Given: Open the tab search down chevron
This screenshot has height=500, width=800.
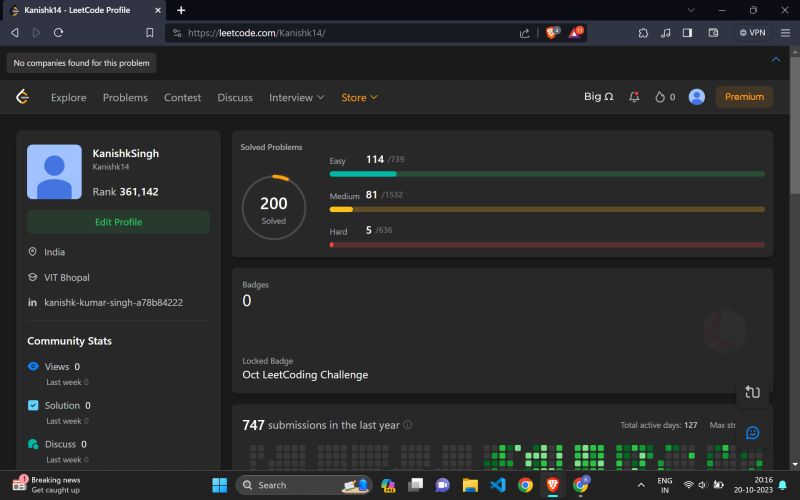Looking at the screenshot, I should [x=691, y=10].
